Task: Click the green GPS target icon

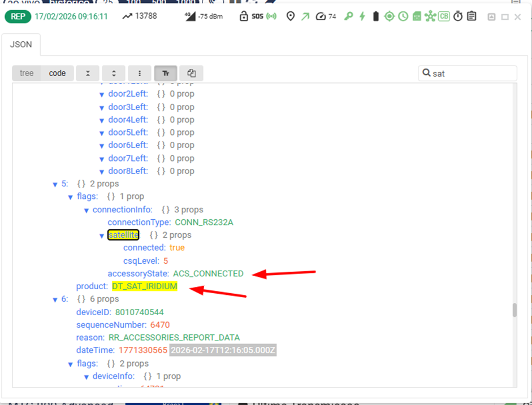Action: tap(389, 16)
